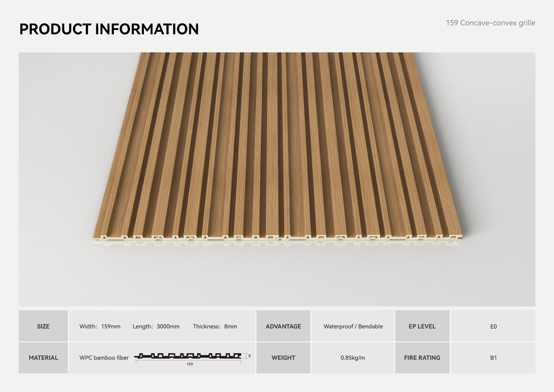Click the Width: 159mm text

(100, 326)
